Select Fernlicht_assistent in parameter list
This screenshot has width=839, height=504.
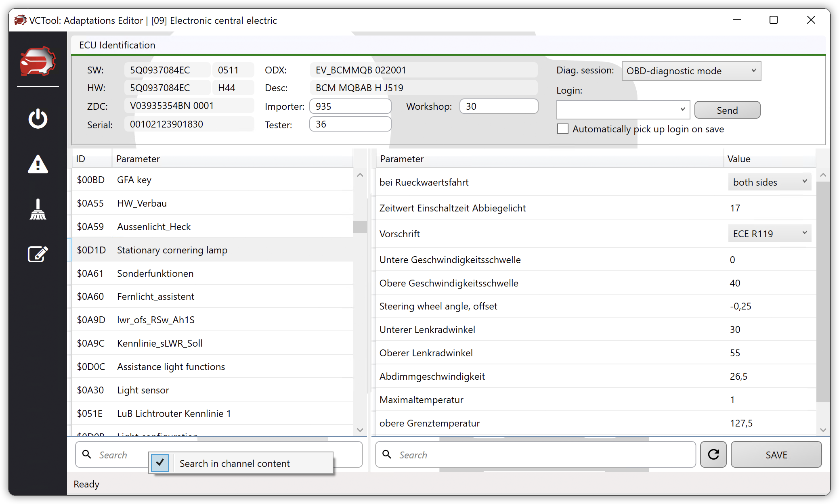(x=155, y=297)
